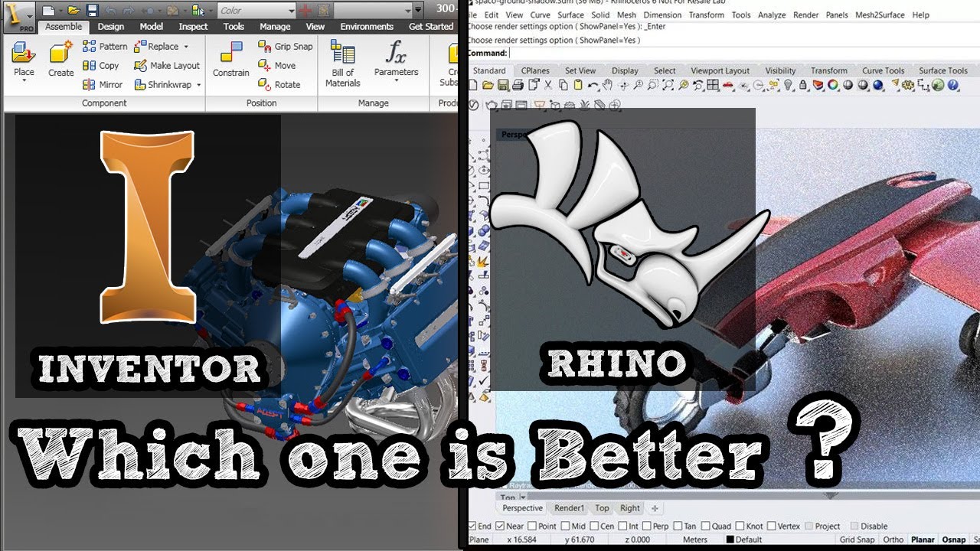This screenshot has width=980, height=551.
Task: Expand Parameters dropdown arrow in Inventor
Action: pyautogui.click(x=396, y=82)
